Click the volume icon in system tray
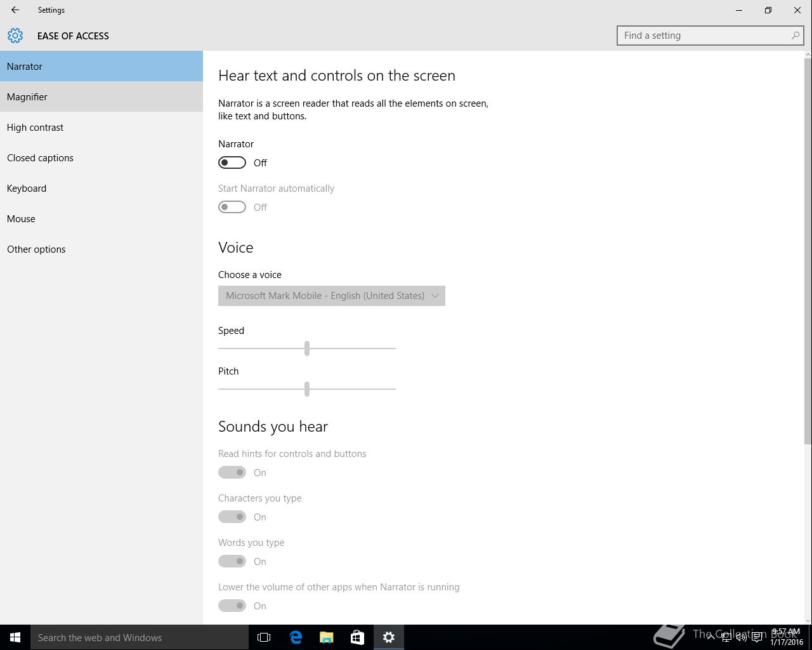812x650 pixels. 741,637
